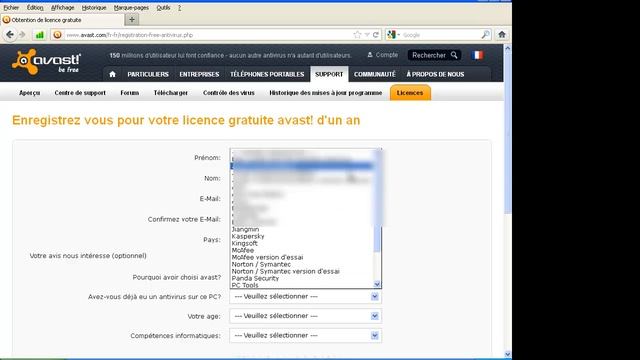This screenshot has width=640, height=360.
Task: Open 'Avez-vous déjà eu un antivirus' dropdown
Action: (x=305, y=296)
